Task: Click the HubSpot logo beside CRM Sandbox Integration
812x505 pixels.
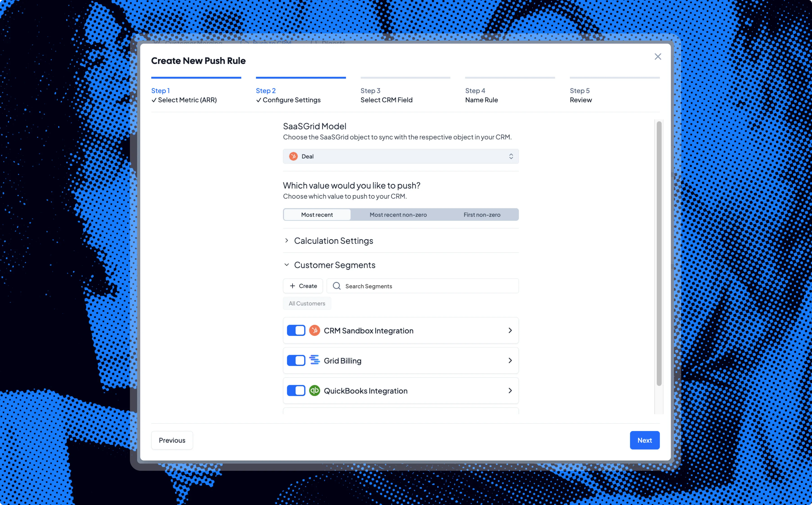Action: 314,330
